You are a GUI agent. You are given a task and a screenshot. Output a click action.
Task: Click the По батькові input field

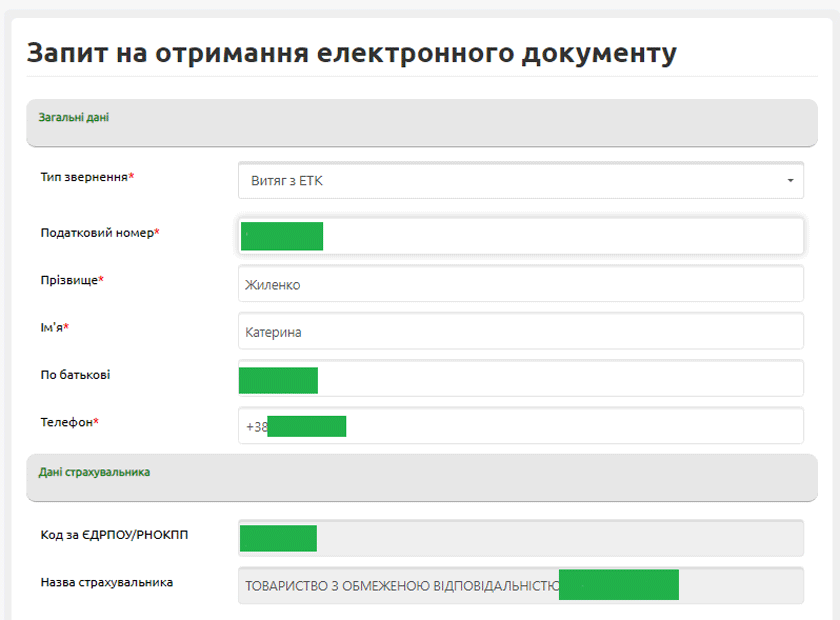[560, 379]
